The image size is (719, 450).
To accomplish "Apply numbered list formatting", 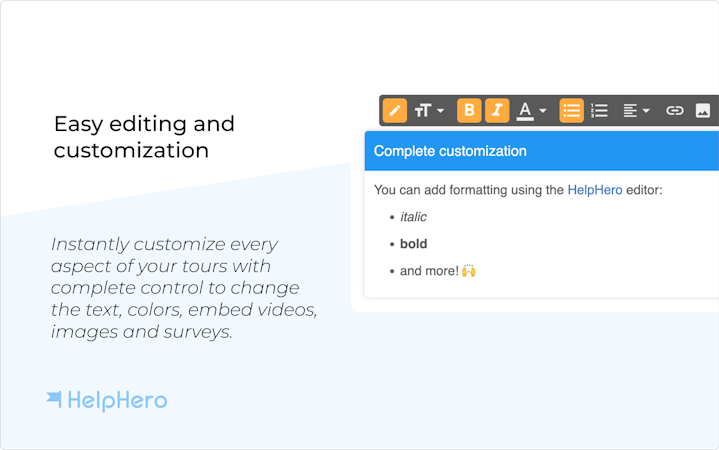I will point(599,111).
